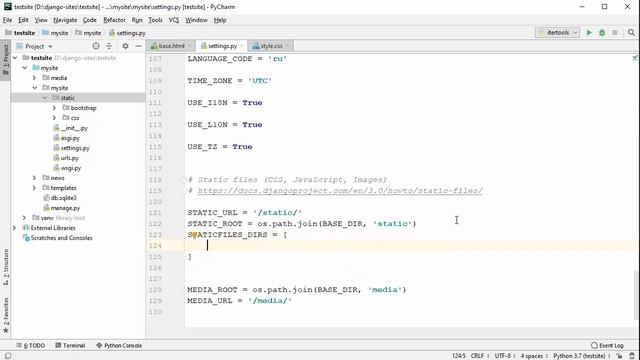The width and height of the screenshot is (640, 360).
Task: Select wsgi.py in project tree
Action: (x=67, y=168)
